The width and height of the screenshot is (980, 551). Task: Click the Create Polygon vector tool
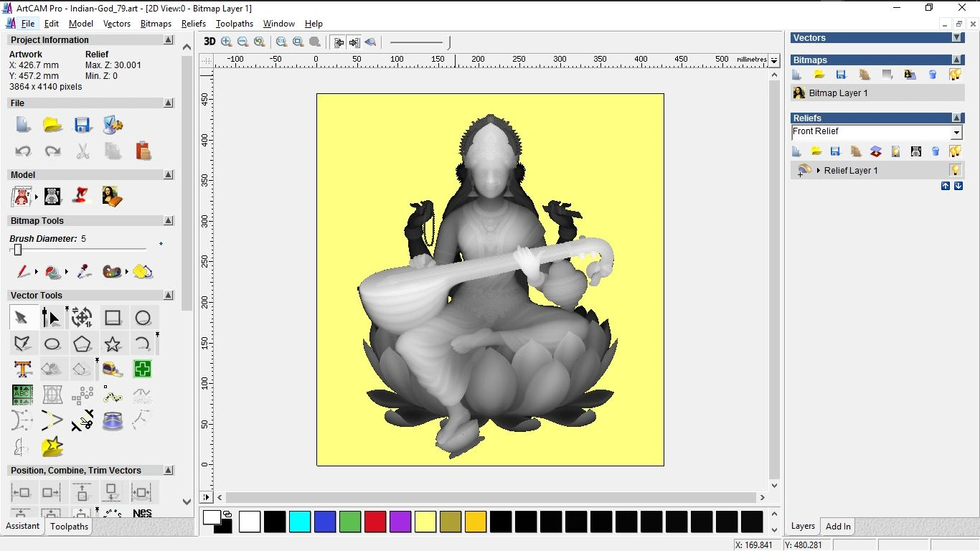coord(83,344)
